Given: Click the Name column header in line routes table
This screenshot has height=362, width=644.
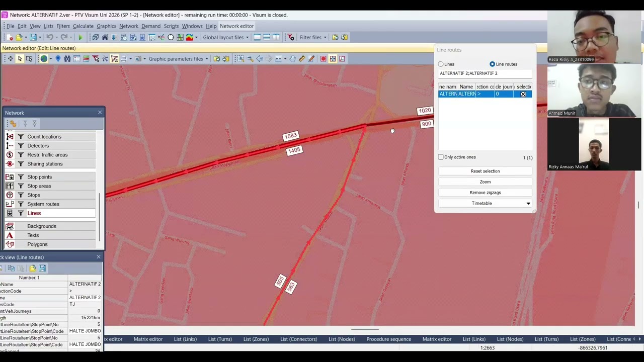Looking at the screenshot, I should tap(466, 87).
